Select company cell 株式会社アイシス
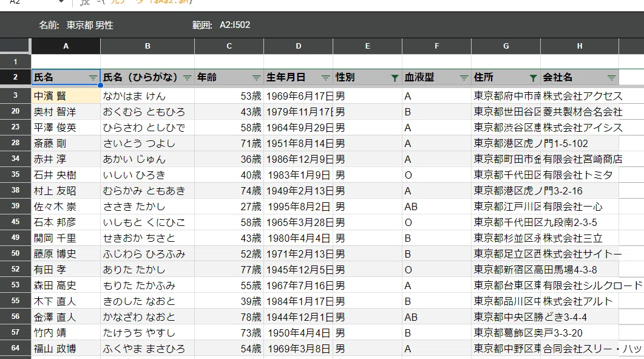 coord(580,128)
